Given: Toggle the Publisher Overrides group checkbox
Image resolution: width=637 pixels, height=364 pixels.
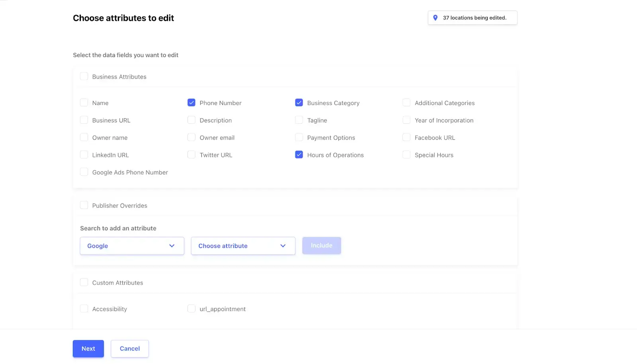Looking at the screenshot, I should point(84,205).
